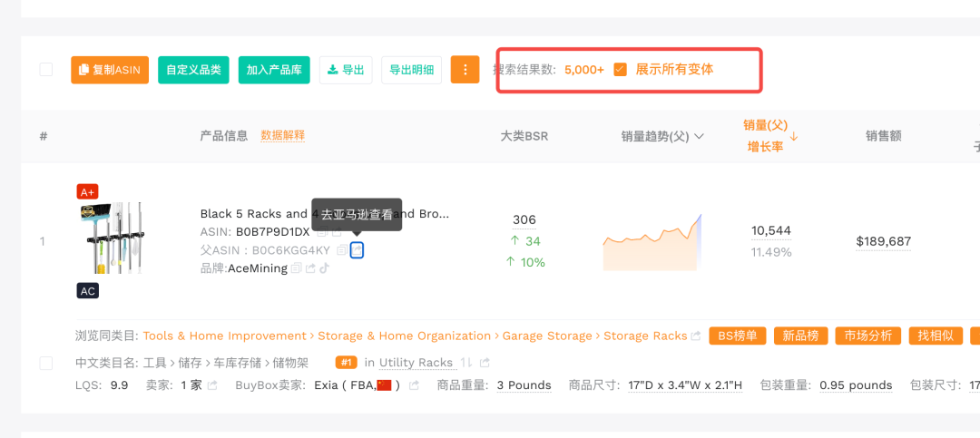This screenshot has width=980, height=438.
Task: Click the 市场分析 button
Action: [x=868, y=336]
